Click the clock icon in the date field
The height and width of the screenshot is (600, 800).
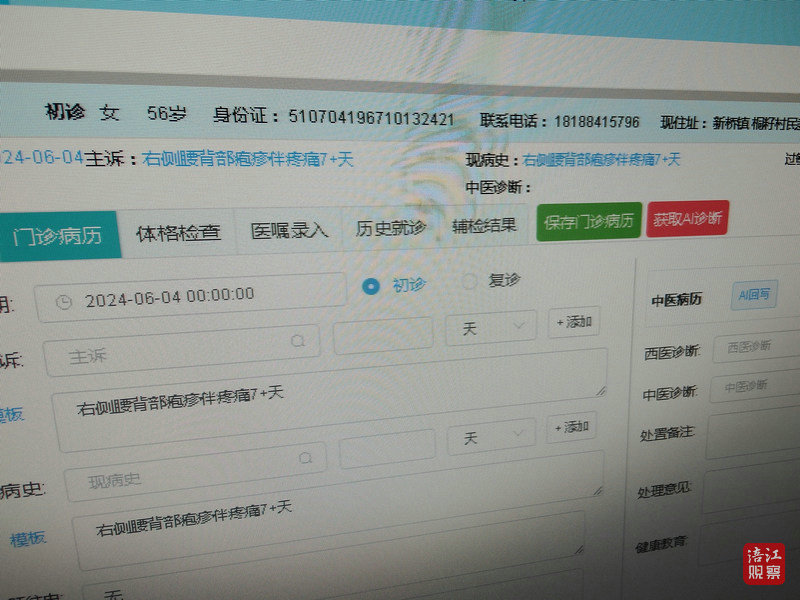pyautogui.click(x=63, y=300)
